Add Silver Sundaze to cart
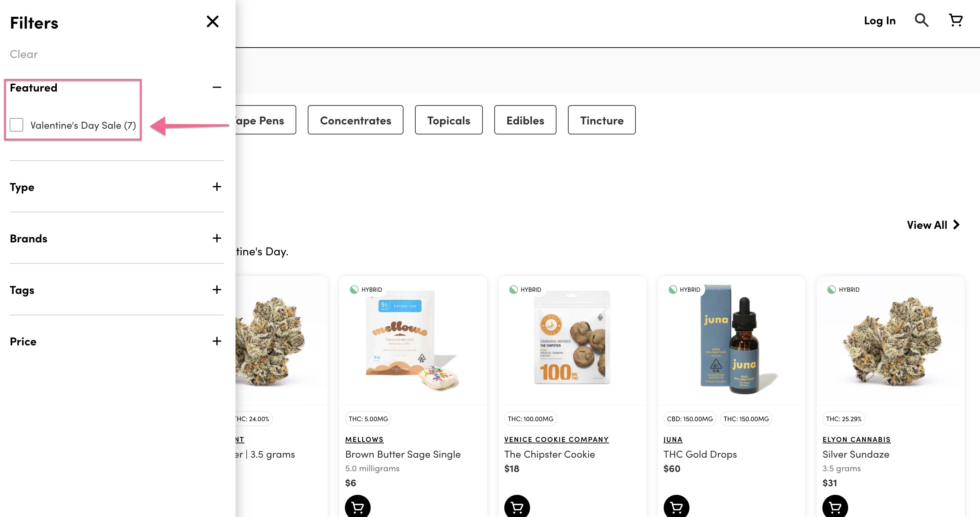Viewport: 980px width, 517px height. 835,507
